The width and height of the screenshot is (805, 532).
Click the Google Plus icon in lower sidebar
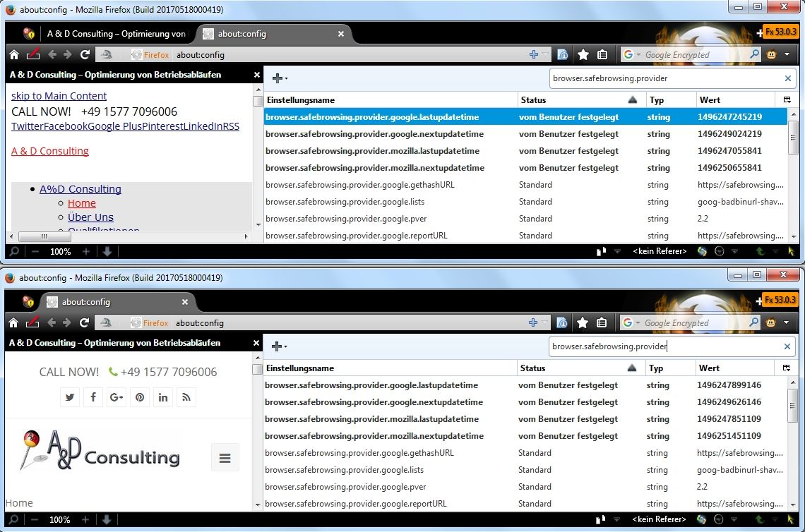pos(117,397)
